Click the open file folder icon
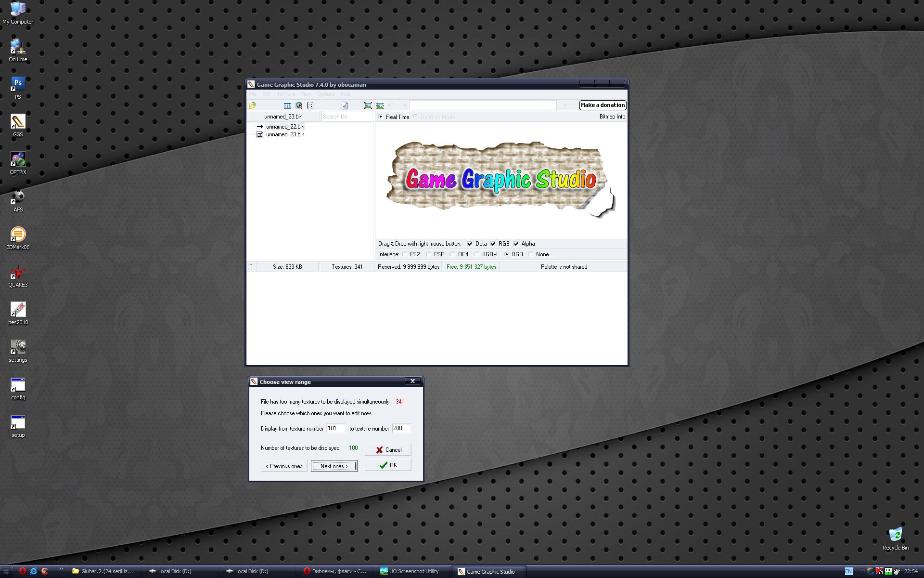 coord(253,105)
